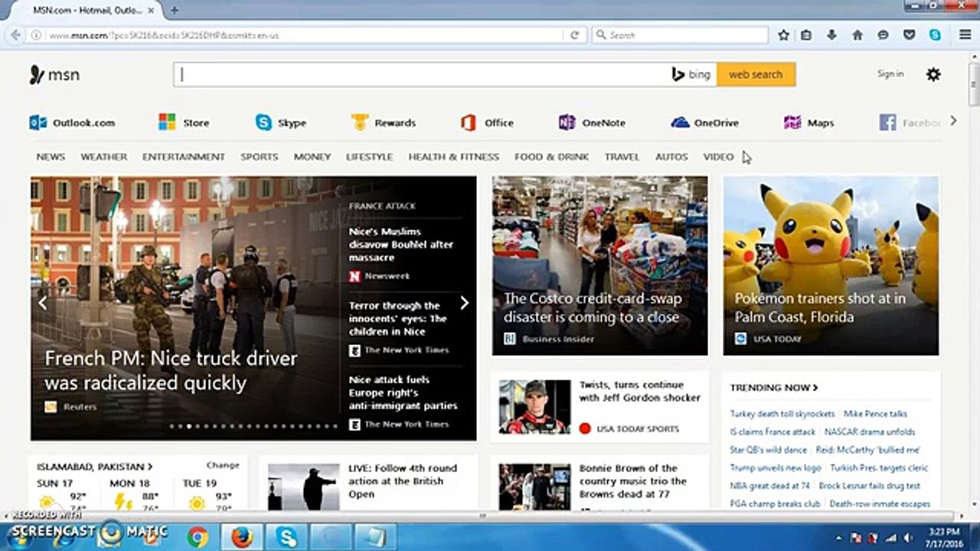Save page to Pocket icon

[909, 35]
